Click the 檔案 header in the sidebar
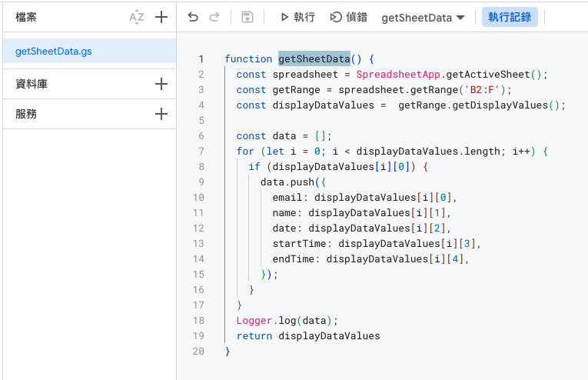The height and width of the screenshot is (380, 588). (26, 17)
